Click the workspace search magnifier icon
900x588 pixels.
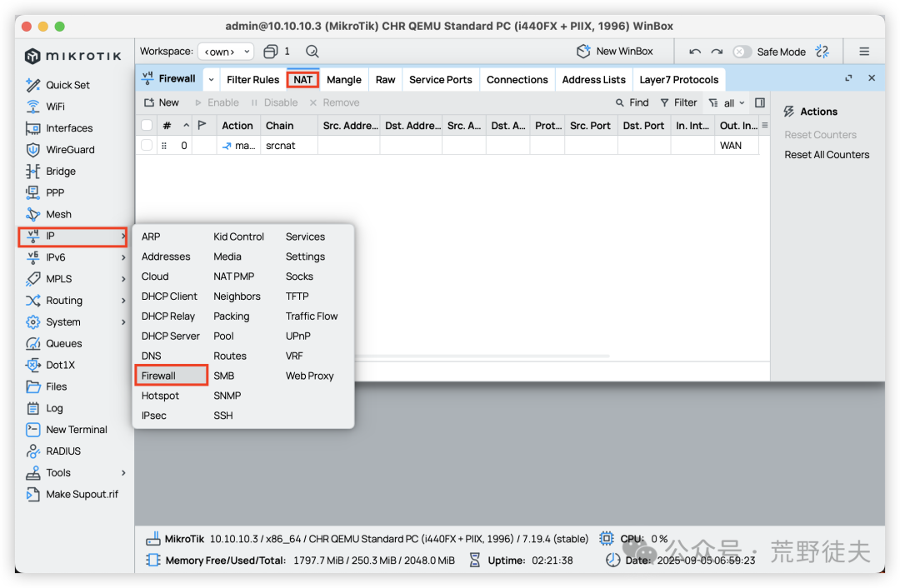point(312,52)
